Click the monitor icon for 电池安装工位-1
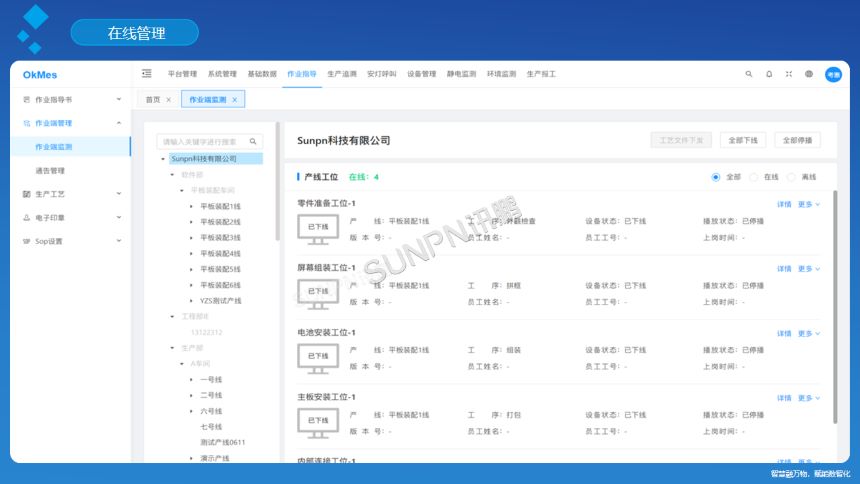Screen dimensions: 860x484 pyautogui.click(x=318, y=358)
